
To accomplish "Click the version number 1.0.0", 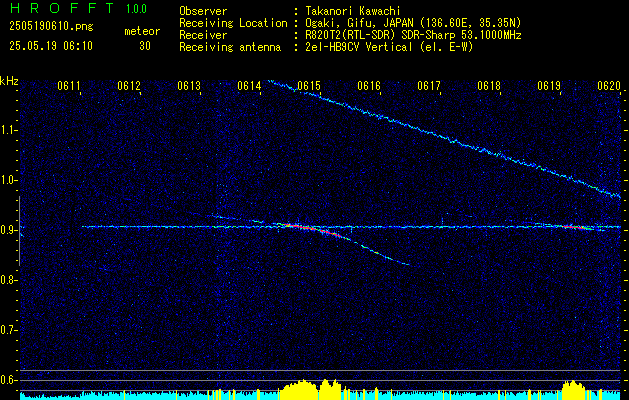I will 136,9.
